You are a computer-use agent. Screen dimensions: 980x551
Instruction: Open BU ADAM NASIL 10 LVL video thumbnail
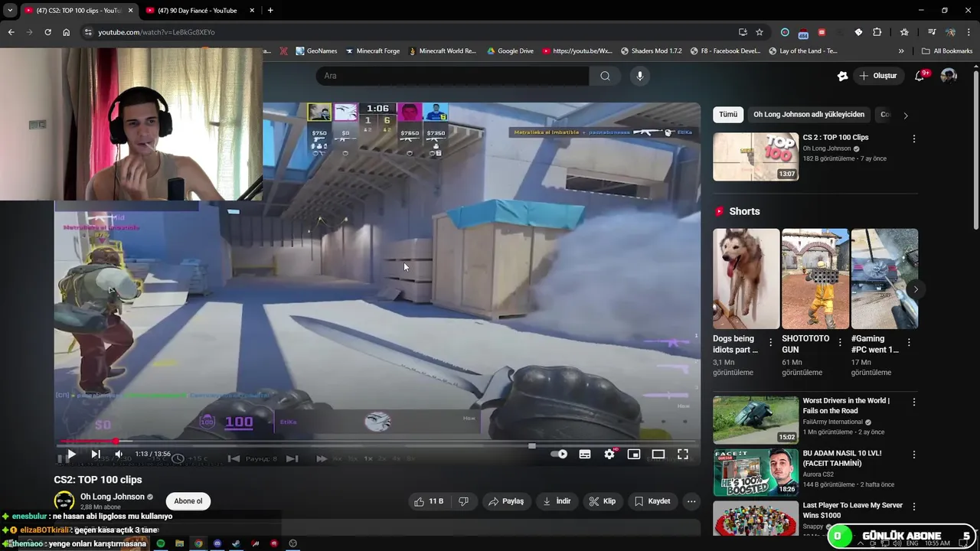click(x=756, y=472)
